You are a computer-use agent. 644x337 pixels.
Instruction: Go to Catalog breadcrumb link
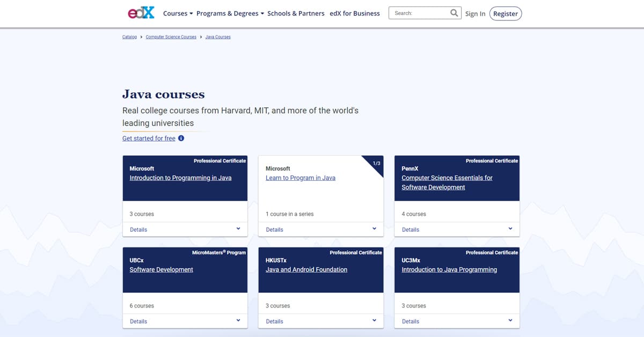pos(129,37)
